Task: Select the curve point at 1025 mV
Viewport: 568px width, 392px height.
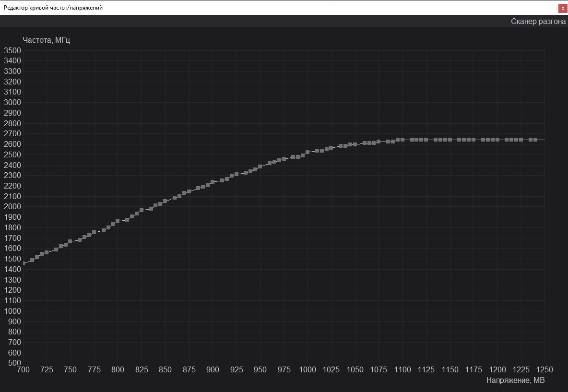Action: pos(331,148)
